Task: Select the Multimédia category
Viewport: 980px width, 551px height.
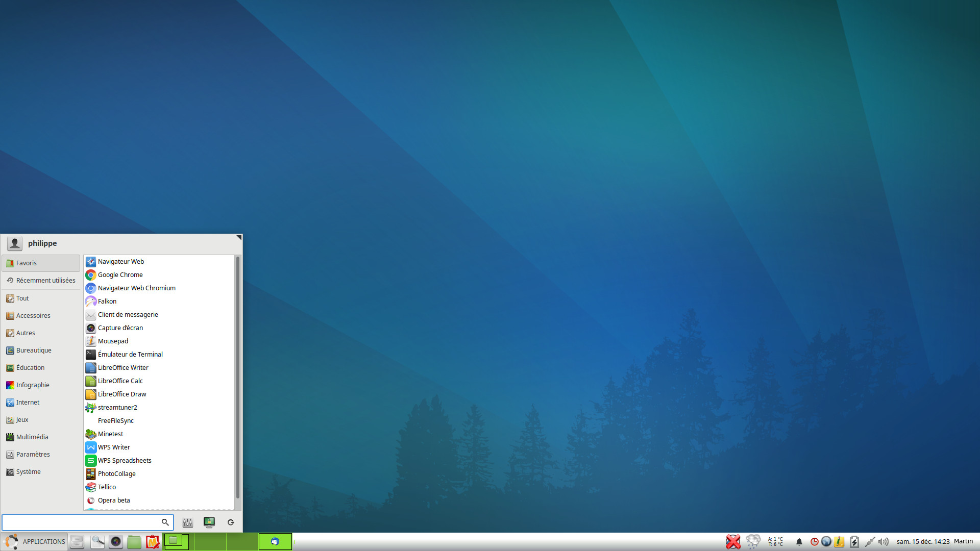Action: coord(32,437)
